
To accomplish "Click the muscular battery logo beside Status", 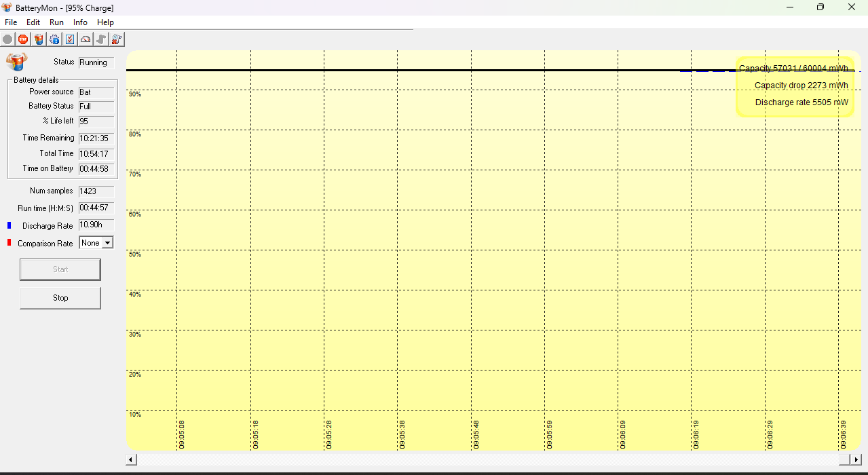I will click(16, 62).
